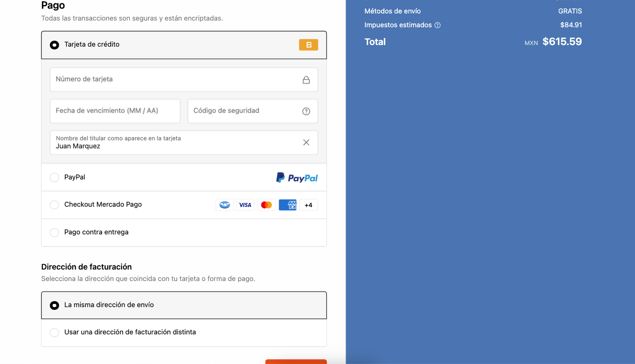Choose Usar una dirección de facturación distinta
This screenshot has height=364, width=635.
click(x=55, y=333)
